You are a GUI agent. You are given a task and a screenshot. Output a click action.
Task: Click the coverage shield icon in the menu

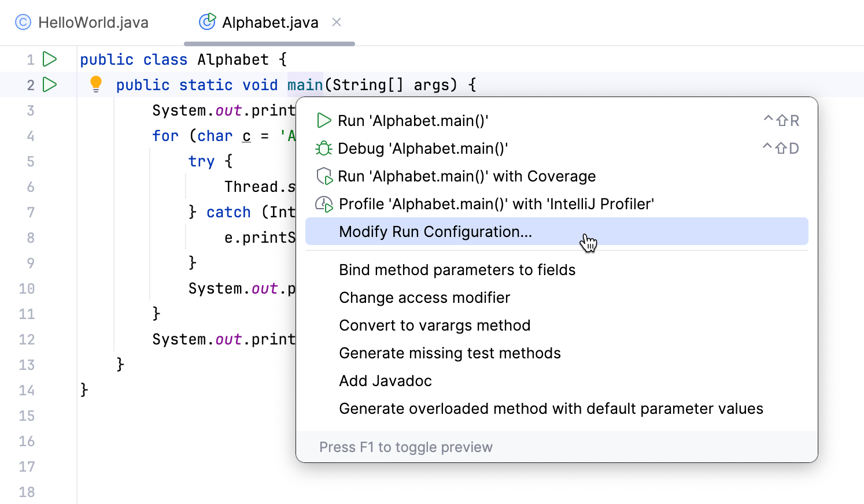(x=324, y=176)
